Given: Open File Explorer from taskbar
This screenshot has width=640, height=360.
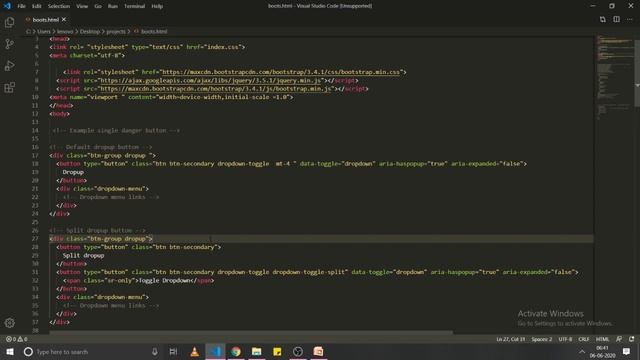Looking at the screenshot, I should point(256,351).
